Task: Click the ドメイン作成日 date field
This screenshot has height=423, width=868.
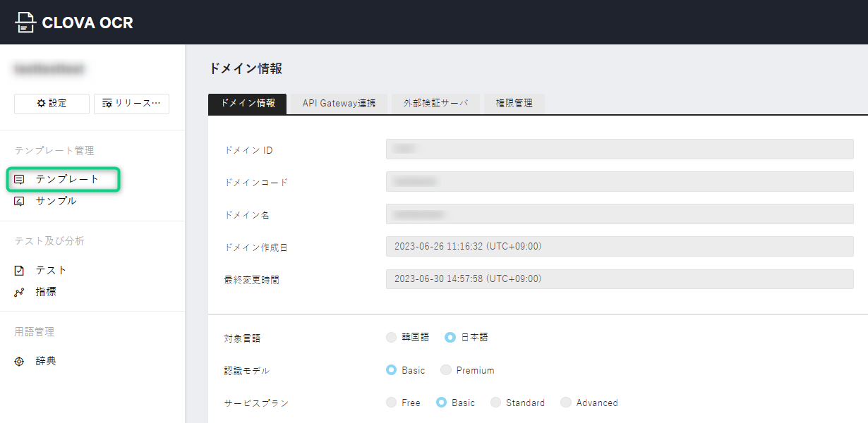Action: tap(620, 247)
